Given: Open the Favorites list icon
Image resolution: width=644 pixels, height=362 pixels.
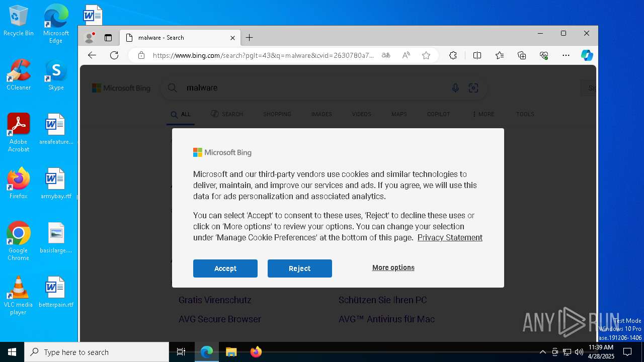Looking at the screenshot, I should point(499,55).
